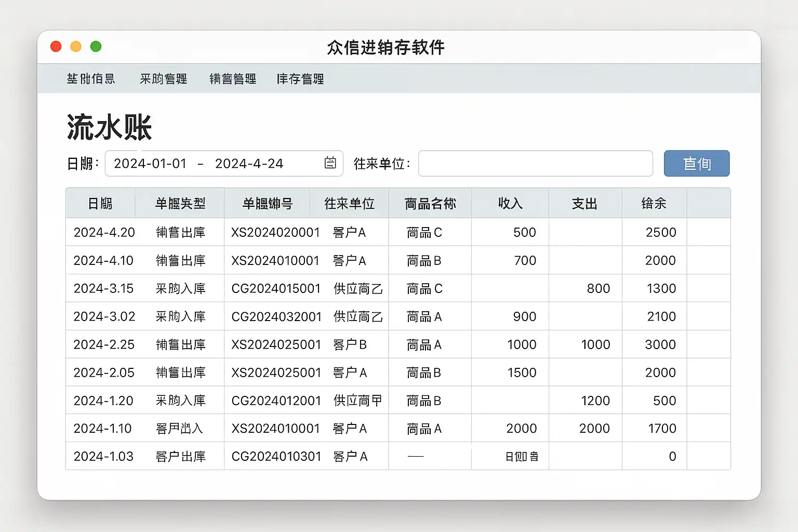Click the end date 2024-4-24
Image resolution: width=798 pixels, height=532 pixels.
click(249, 164)
